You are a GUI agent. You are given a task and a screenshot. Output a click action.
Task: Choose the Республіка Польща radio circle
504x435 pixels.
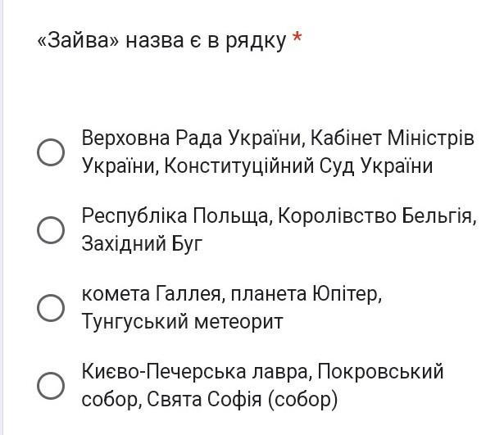tap(51, 230)
